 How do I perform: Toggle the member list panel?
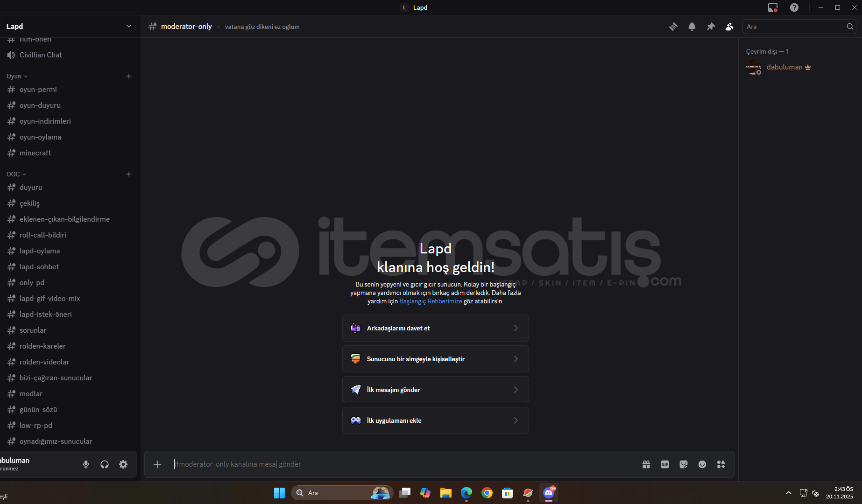729,27
